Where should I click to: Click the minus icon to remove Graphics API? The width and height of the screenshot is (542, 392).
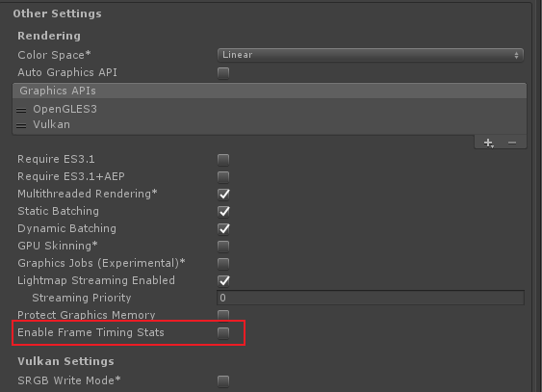pyautogui.click(x=512, y=143)
